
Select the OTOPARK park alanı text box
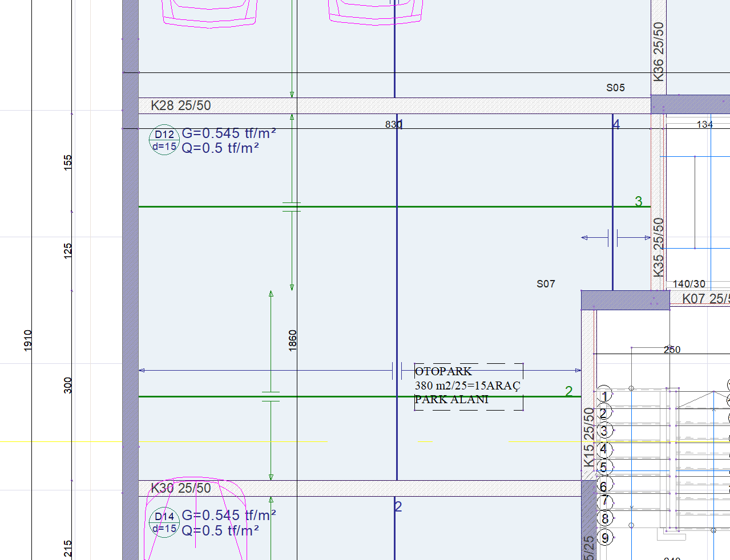(468, 386)
